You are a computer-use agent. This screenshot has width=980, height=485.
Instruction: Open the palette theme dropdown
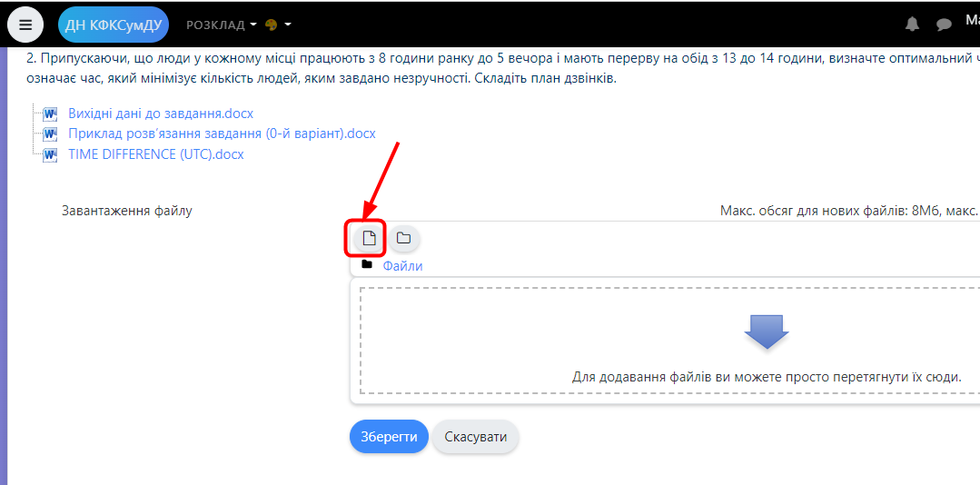point(277,25)
